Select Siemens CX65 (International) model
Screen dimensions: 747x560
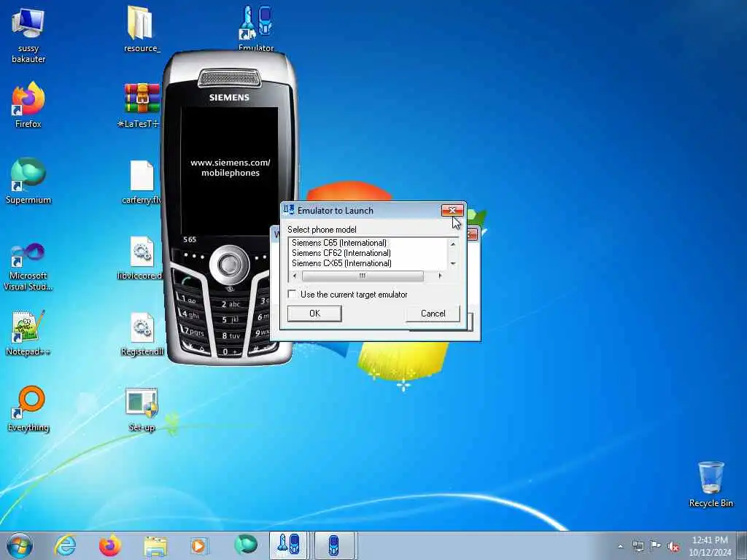point(341,262)
